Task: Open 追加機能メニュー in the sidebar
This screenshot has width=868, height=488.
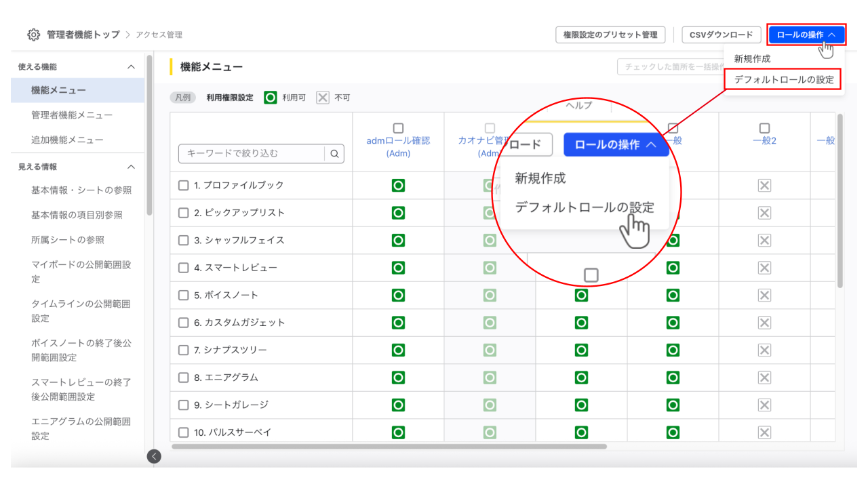Action: tap(67, 140)
